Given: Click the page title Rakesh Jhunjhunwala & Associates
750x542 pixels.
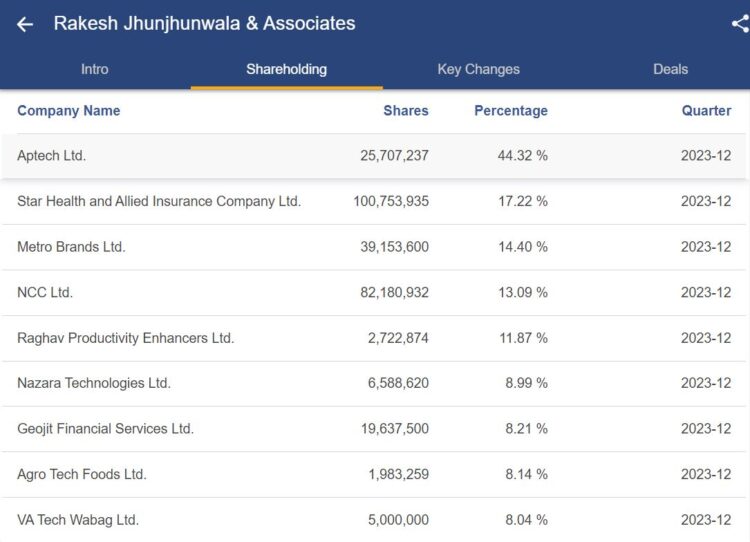Looking at the screenshot, I should click(204, 23).
